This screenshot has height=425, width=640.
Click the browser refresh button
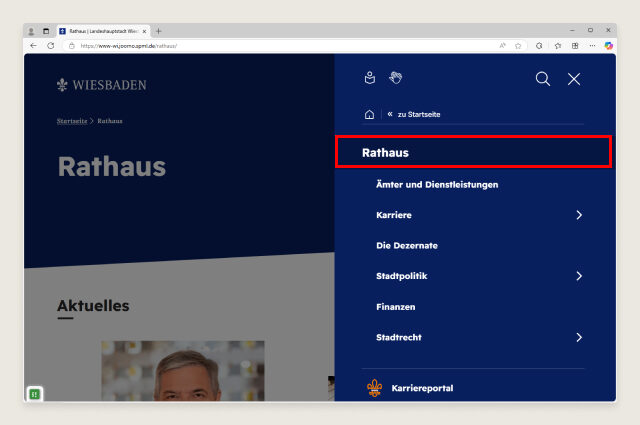pos(50,45)
